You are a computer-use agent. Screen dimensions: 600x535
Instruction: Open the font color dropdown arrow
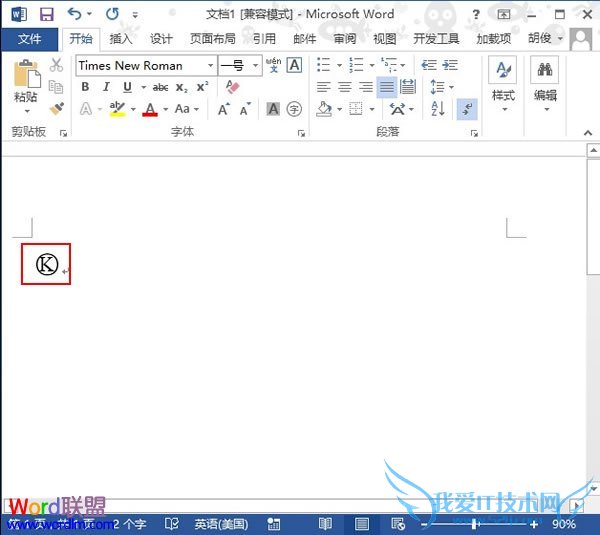tap(165, 109)
